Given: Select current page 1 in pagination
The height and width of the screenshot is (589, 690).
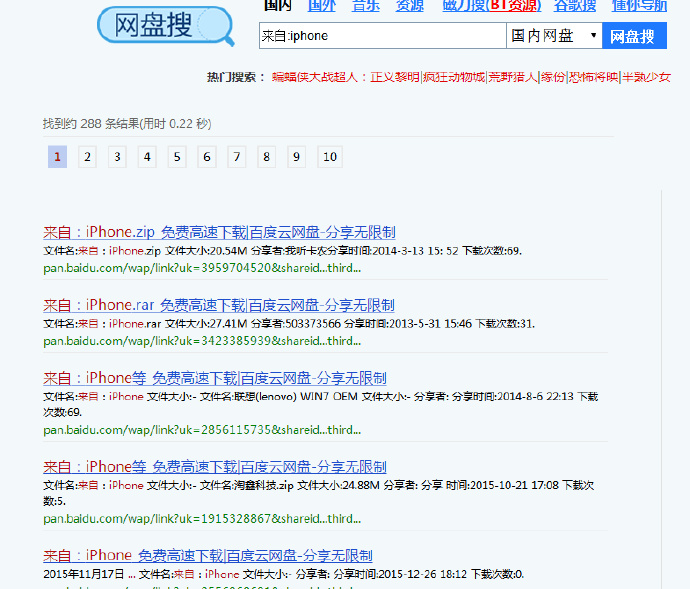Looking at the screenshot, I should (57, 157).
